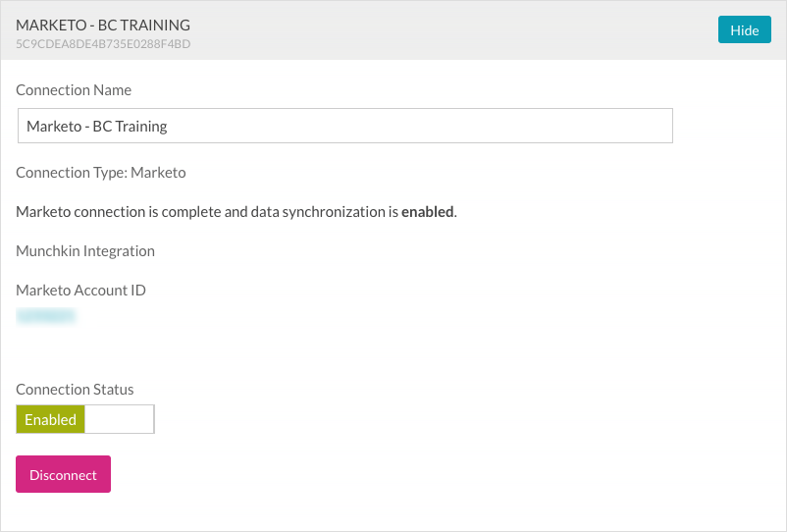787x532 pixels.
Task: Click the blurred Marketo account ID value
Action: pyautogui.click(x=46, y=316)
